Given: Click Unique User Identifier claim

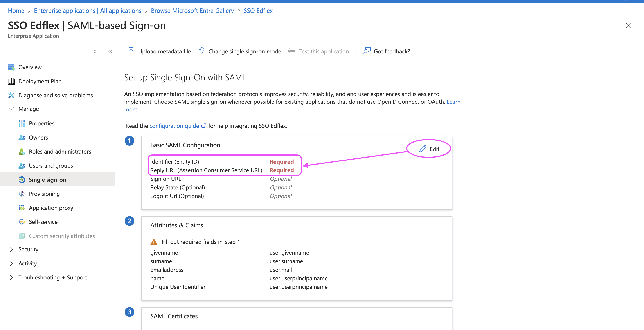Looking at the screenshot, I should (178, 287).
